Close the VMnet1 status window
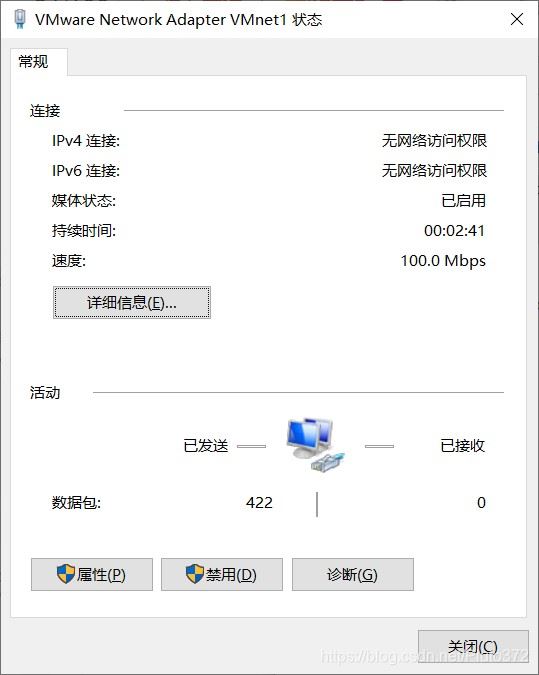This screenshot has width=539, height=675. click(x=517, y=19)
